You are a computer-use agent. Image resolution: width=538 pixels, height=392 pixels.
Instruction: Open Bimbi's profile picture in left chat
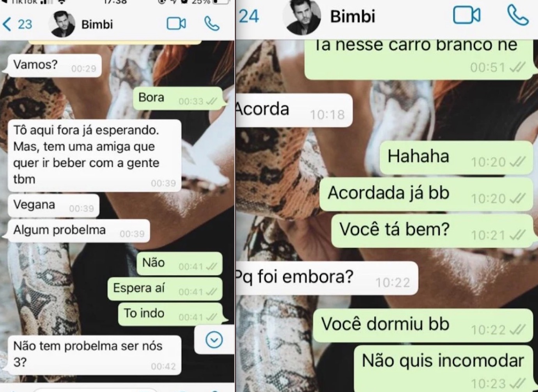click(x=62, y=24)
